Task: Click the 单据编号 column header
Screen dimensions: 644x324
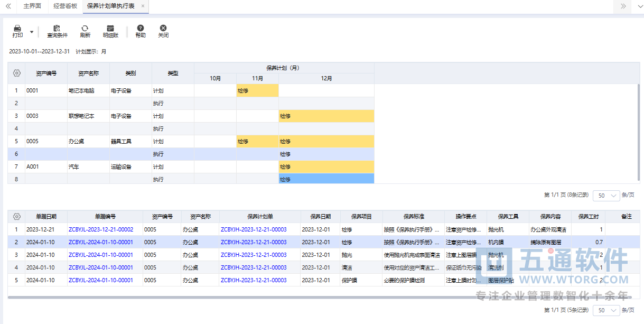Action: click(105, 217)
